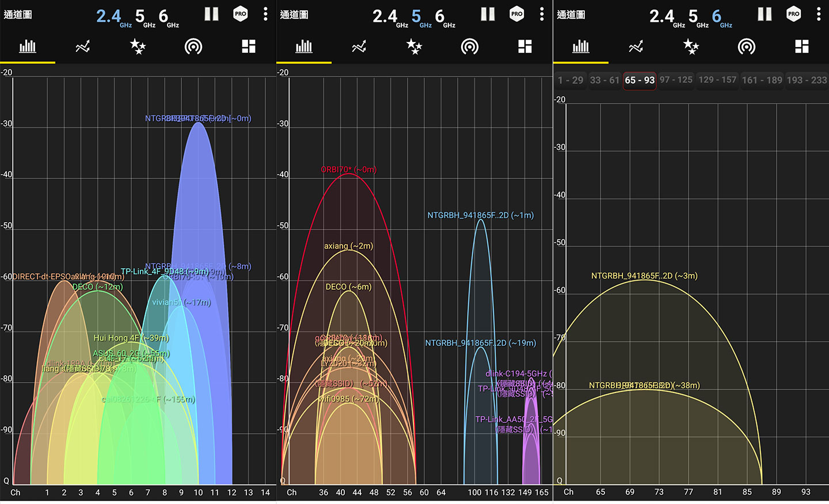Open the three-dot menu on the 6 GHz screen

819,14
